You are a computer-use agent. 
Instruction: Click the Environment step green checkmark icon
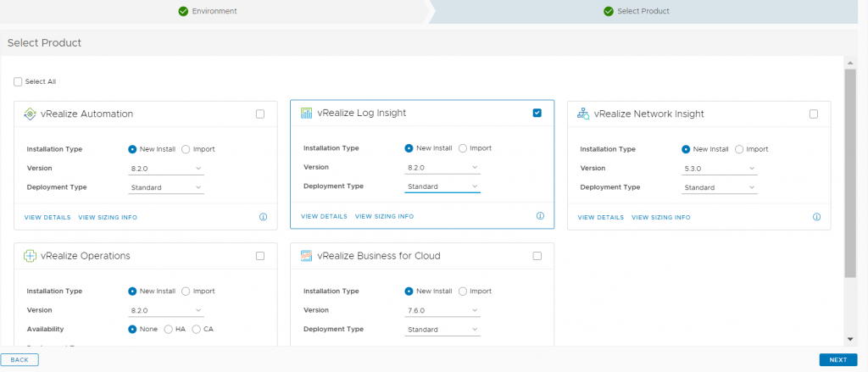pos(183,11)
